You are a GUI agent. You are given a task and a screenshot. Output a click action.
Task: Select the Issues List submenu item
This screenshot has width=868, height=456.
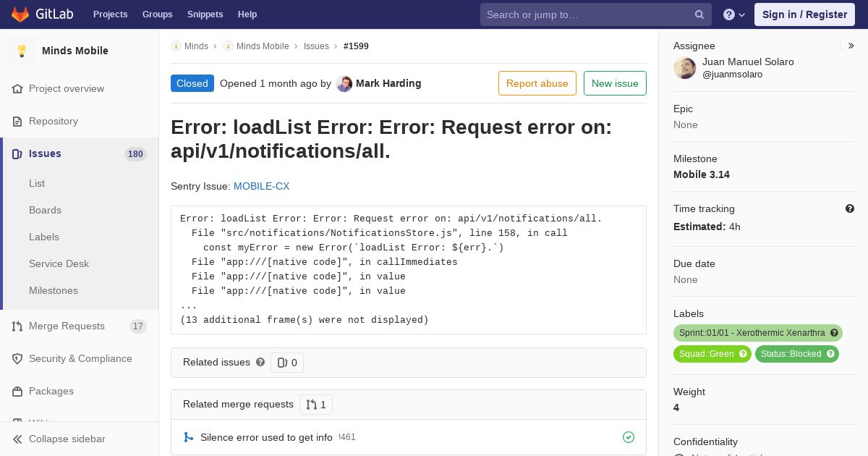click(37, 183)
